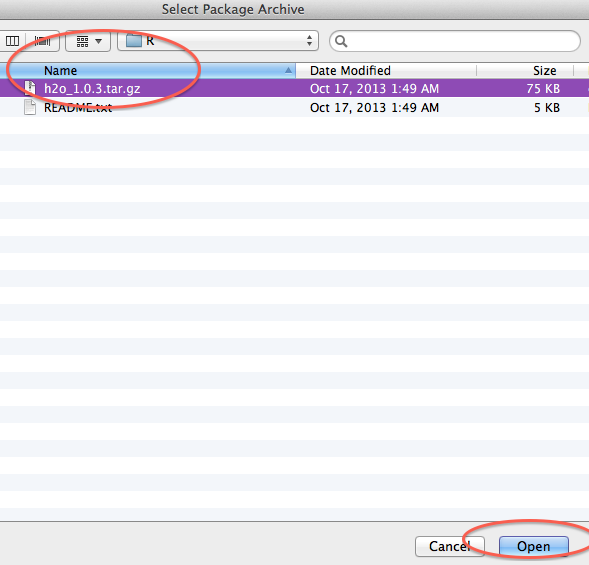Click README.txt modified date cell
Viewport: 589px width, 565px height.
tap(374, 108)
